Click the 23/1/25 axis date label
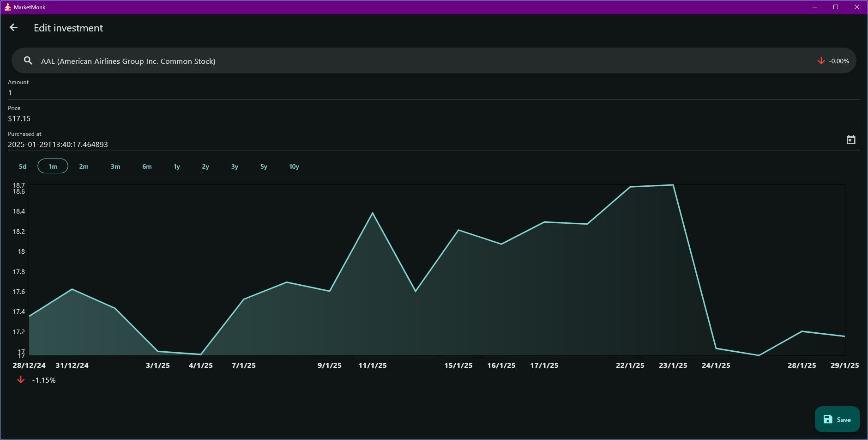Viewport: 868px width, 440px height. (673, 365)
